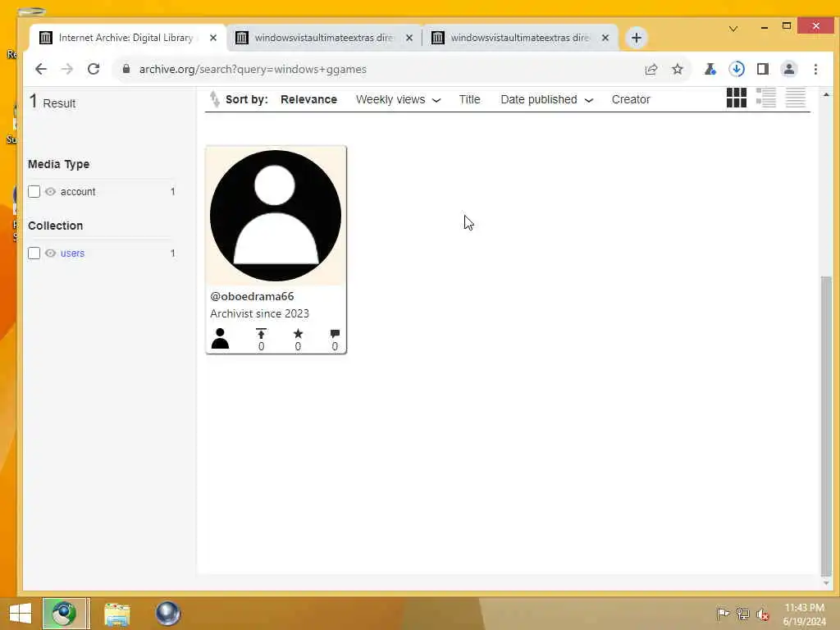
Task: Click the page vertical scrollbar thumb
Action: coord(825,426)
